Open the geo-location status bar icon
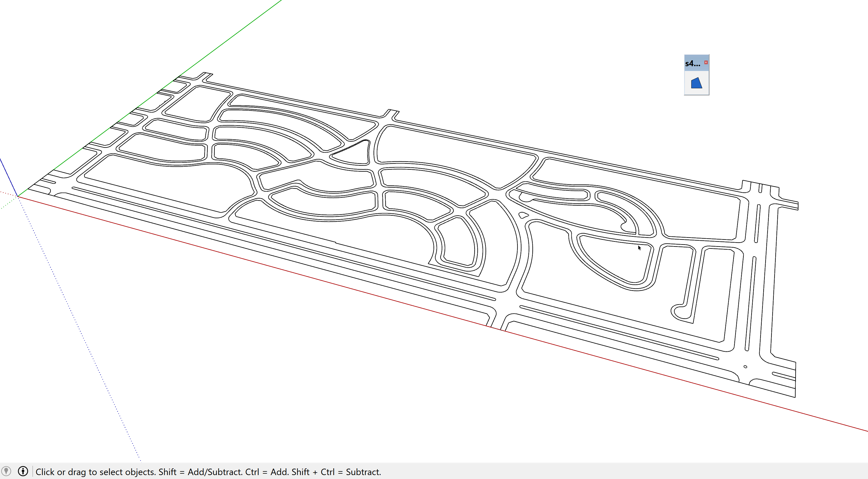The height and width of the screenshot is (479, 868). 6,471
